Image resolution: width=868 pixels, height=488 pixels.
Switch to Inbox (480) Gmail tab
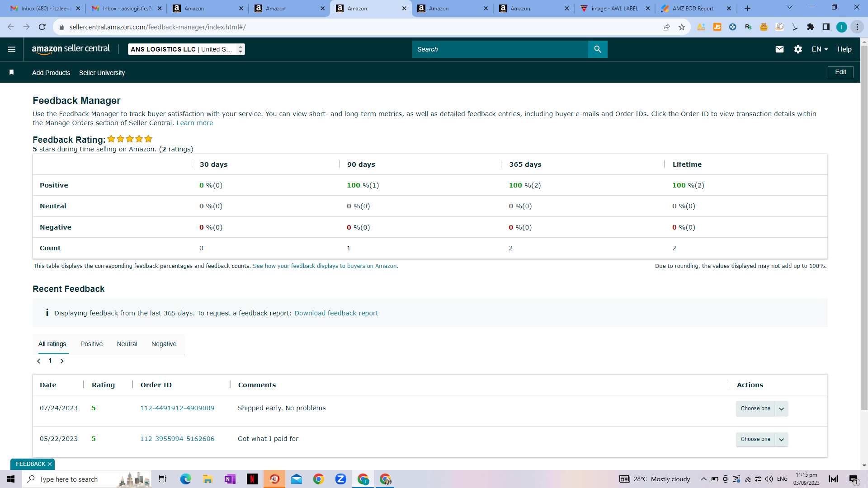pos(45,9)
